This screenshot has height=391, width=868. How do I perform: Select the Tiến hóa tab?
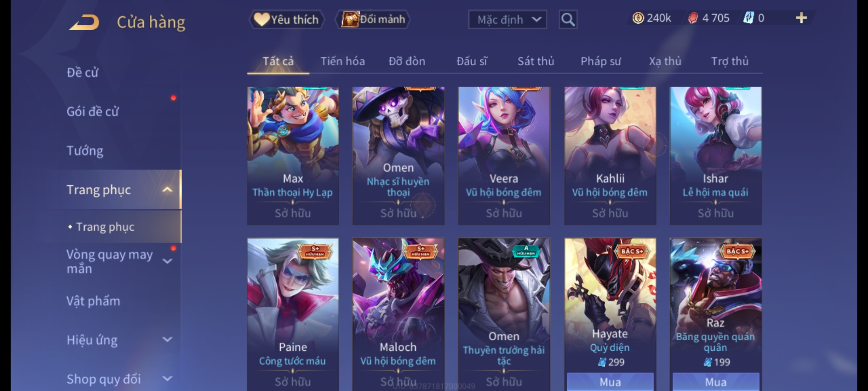(x=342, y=61)
